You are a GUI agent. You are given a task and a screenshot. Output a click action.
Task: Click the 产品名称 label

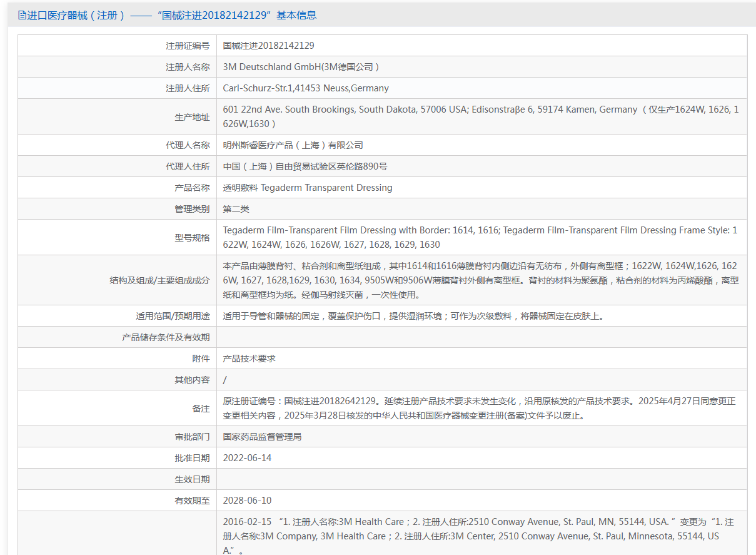192,188
